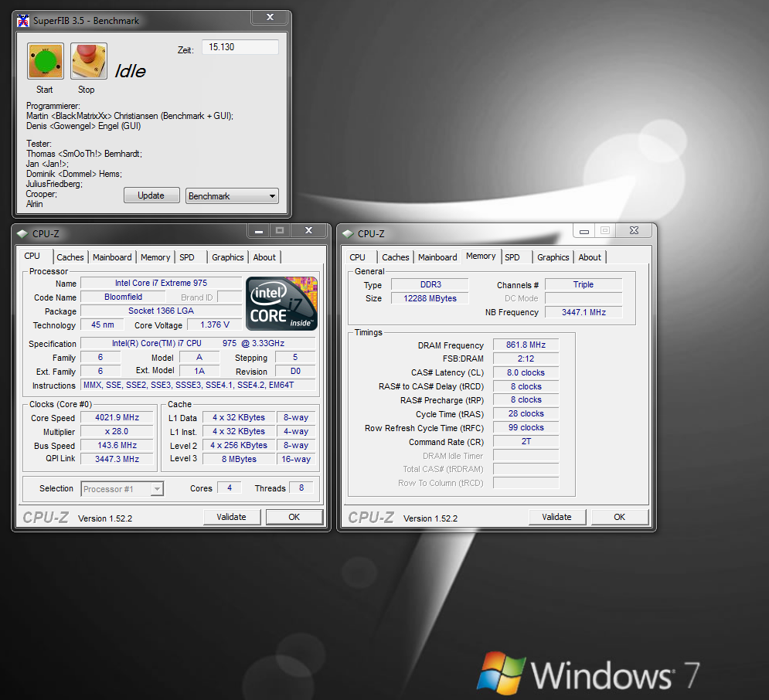Minimize the left CPU-Z window
This screenshot has height=700, width=769.
[x=259, y=230]
